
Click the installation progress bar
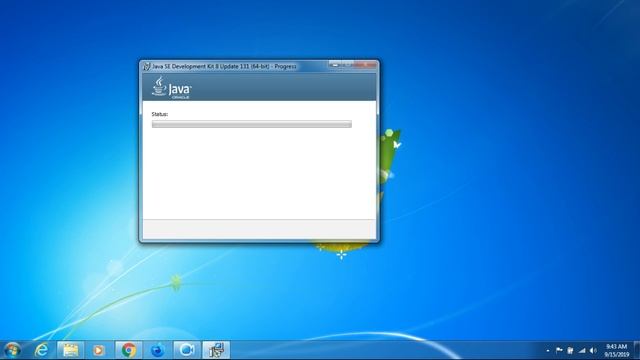pos(251,124)
